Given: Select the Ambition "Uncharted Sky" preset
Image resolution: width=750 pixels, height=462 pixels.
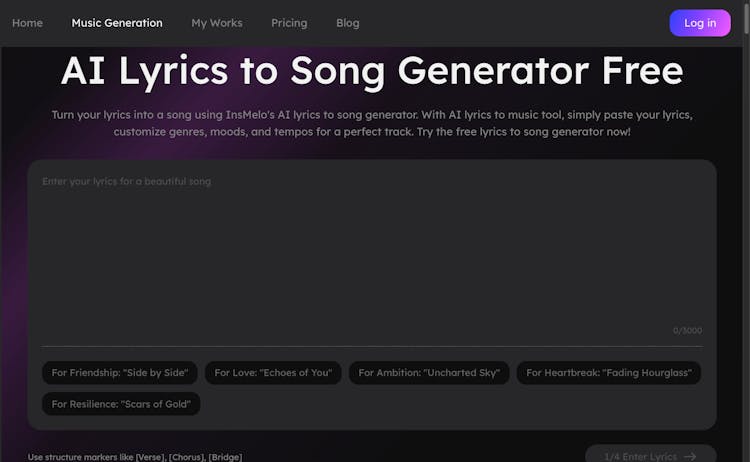Looking at the screenshot, I should [429, 373].
